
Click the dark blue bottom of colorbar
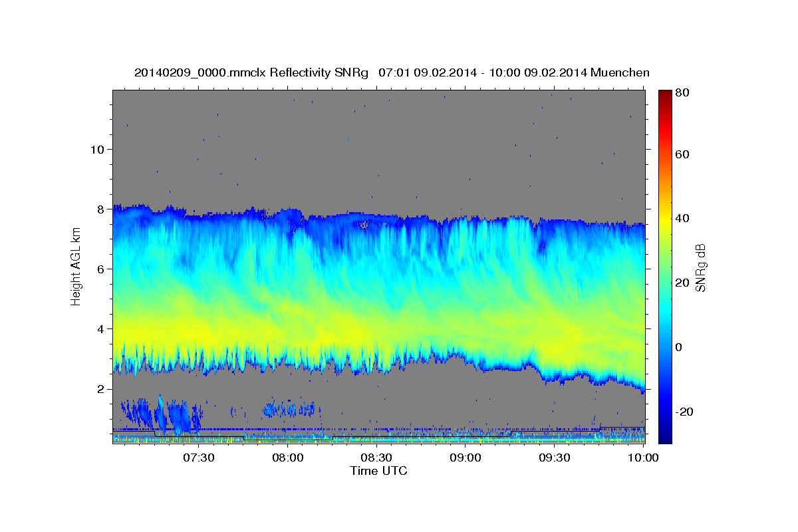[x=664, y=436]
